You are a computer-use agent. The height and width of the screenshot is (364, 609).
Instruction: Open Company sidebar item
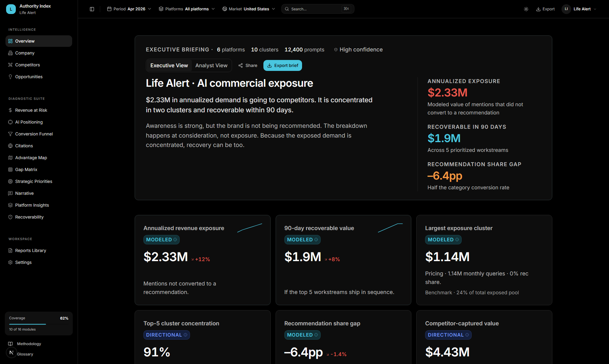point(39,53)
